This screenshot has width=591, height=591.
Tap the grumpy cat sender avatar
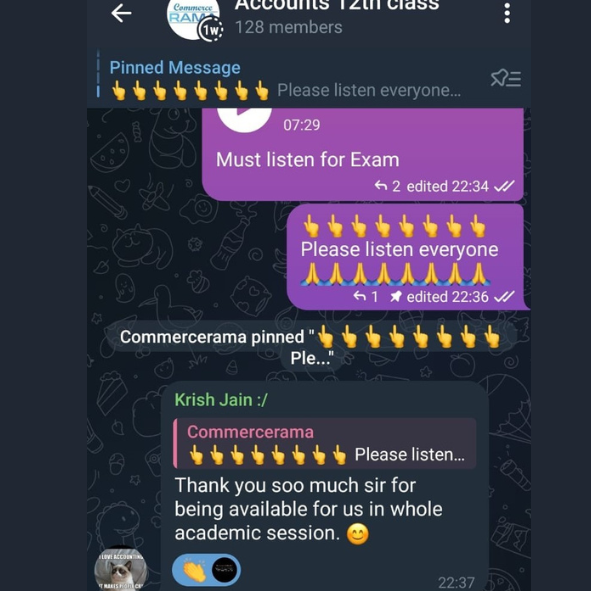coord(120,570)
